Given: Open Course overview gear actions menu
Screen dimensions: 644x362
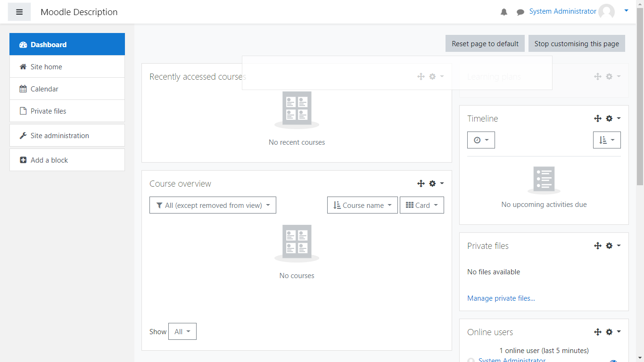Looking at the screenshot, I should [x=436, y=183].
